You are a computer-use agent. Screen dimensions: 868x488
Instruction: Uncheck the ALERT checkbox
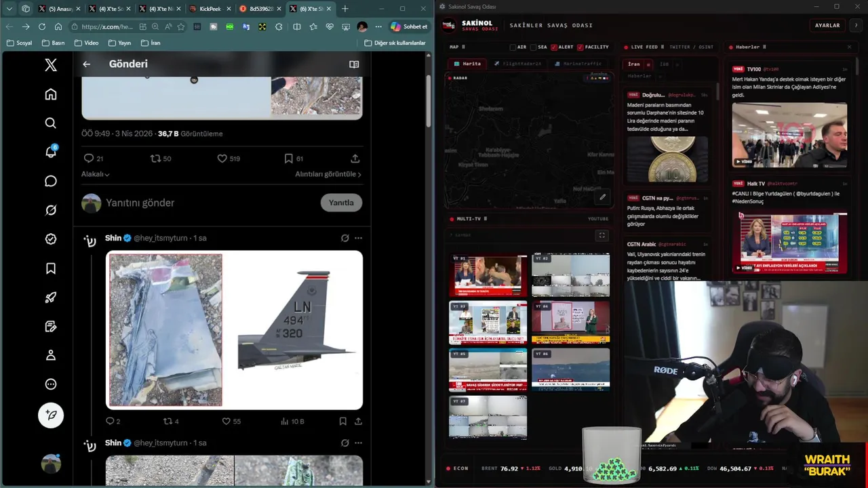click(x=554, y=47)
